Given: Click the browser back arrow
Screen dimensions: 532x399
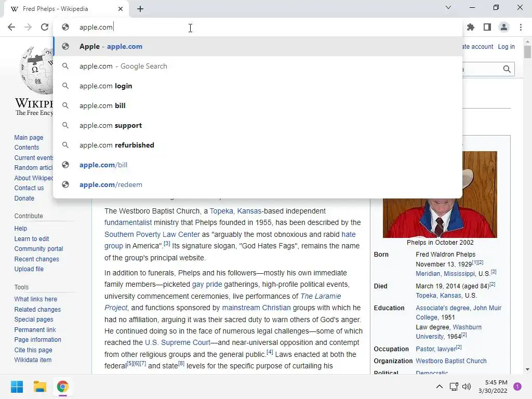Looking at the screenshot, I should [11, 27].
